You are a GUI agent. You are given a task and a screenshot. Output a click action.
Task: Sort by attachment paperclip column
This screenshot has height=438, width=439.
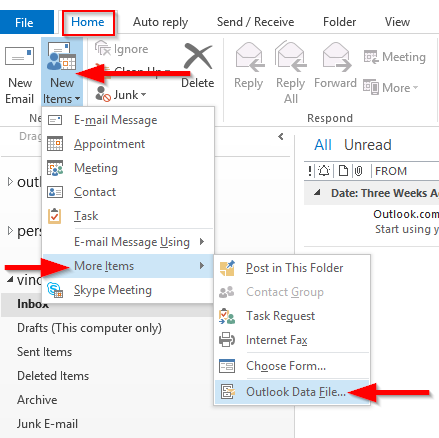pos(359,171)
